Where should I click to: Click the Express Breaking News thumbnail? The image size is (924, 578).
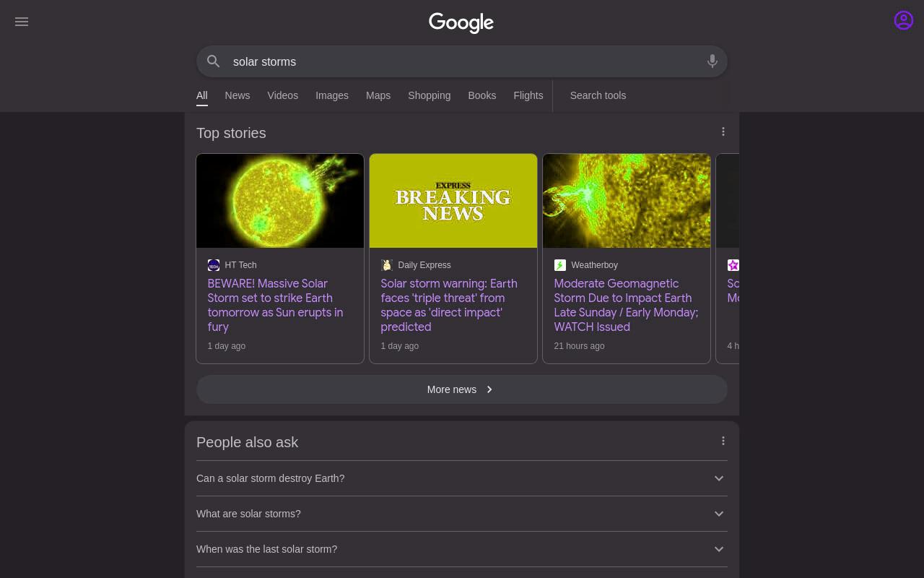(x=453, y=201)
